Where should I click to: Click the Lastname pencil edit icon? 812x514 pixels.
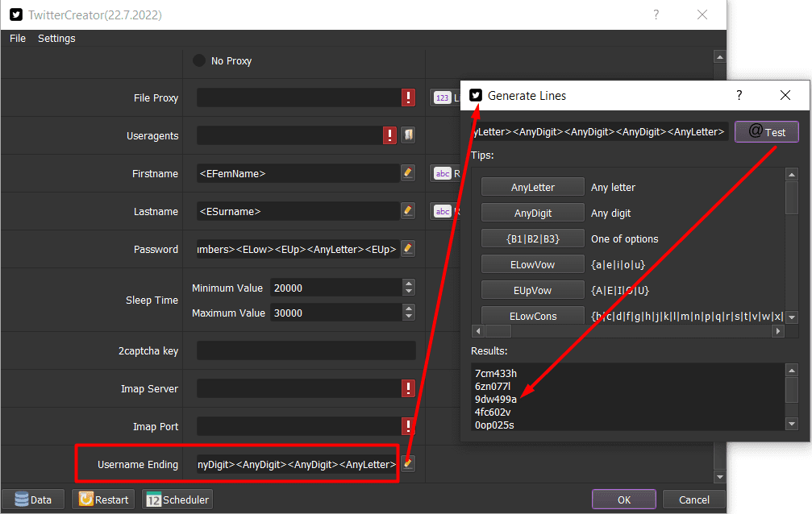click(x=408, y=210)
